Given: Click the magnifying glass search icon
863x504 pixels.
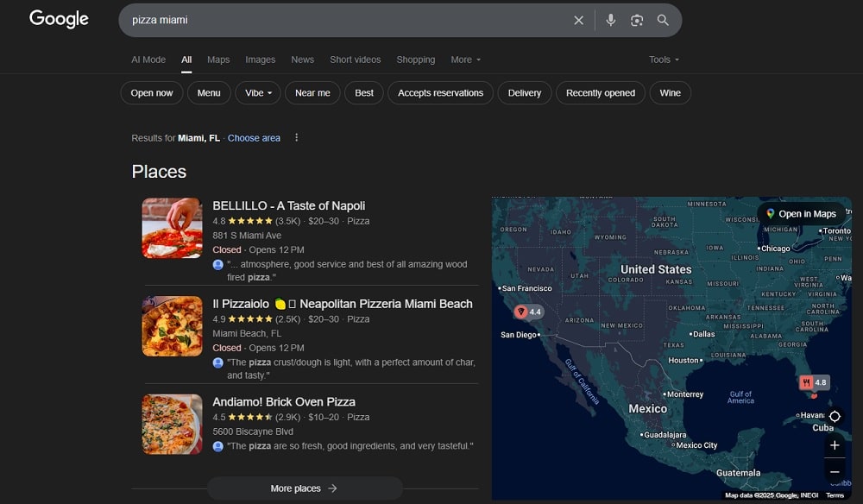Looking at the screenshot, I should coord(663,20).
